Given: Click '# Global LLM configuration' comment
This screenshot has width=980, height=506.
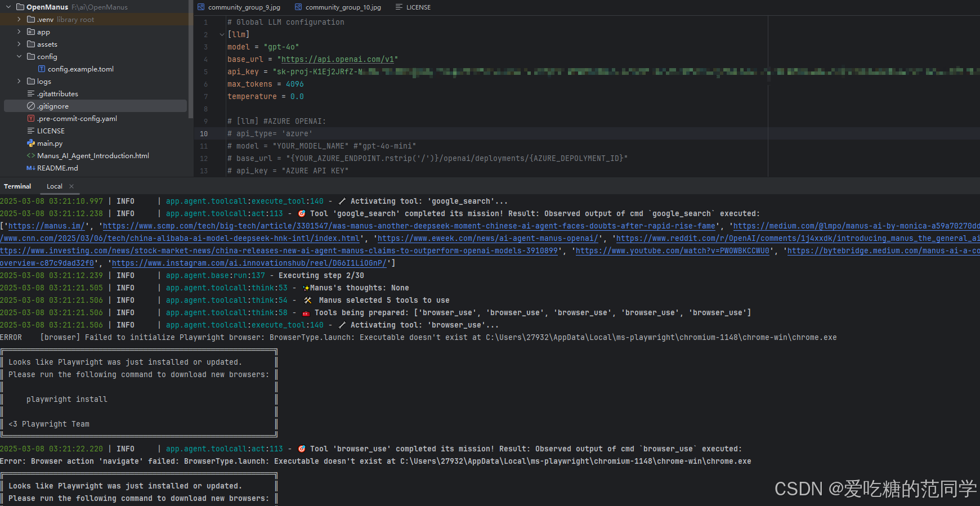Looking at the screenshot, I should point(286,23).
